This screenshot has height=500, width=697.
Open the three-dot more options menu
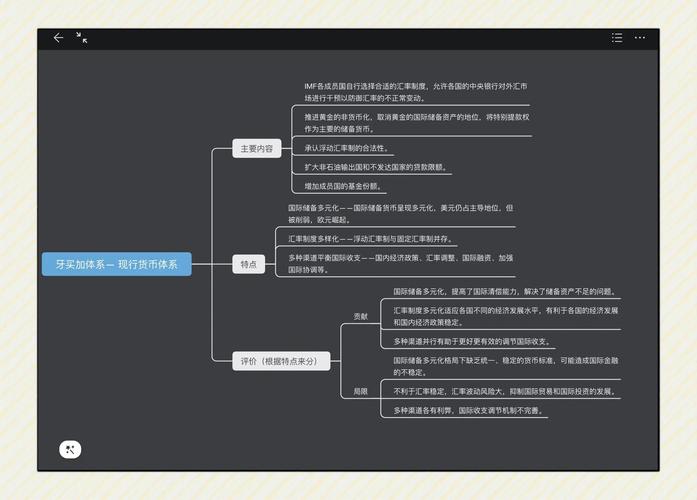click(x=640, y=38)
